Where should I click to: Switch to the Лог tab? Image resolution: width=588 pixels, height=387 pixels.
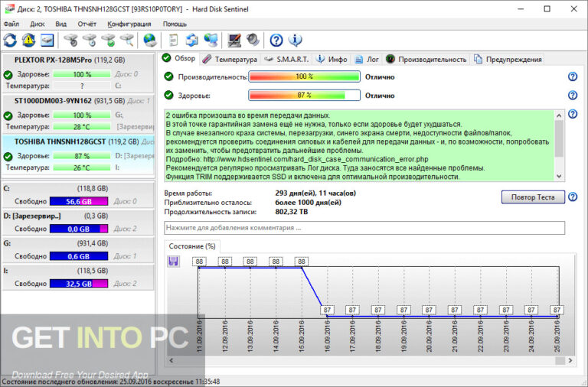coord(367,59)
